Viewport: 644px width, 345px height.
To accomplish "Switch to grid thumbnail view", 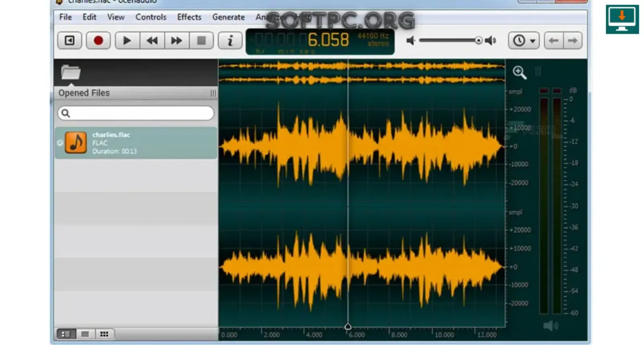I will 104,334.
